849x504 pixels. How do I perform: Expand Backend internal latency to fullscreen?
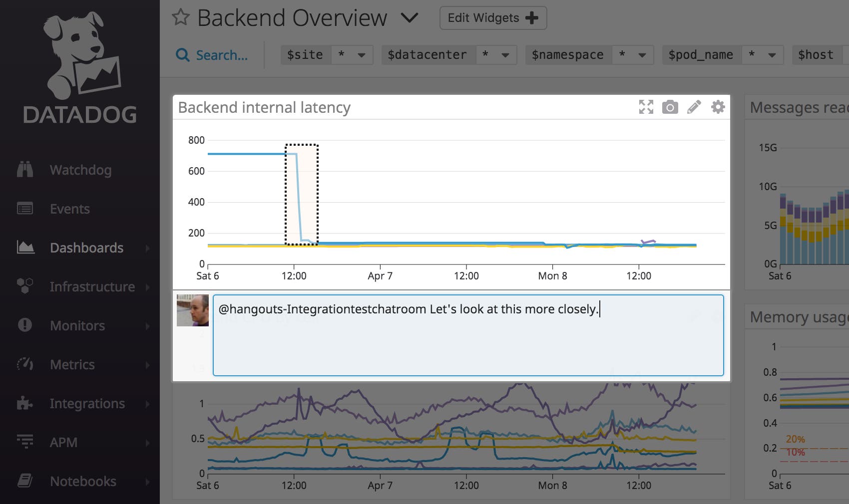pos(646,107)
